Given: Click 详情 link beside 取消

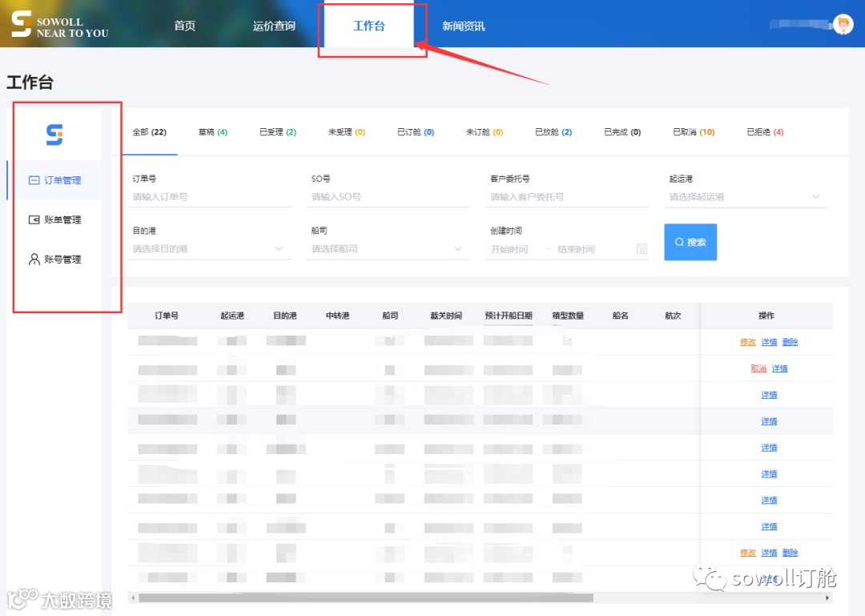Looking at the screenshot, I should click(x=779, y=368).
